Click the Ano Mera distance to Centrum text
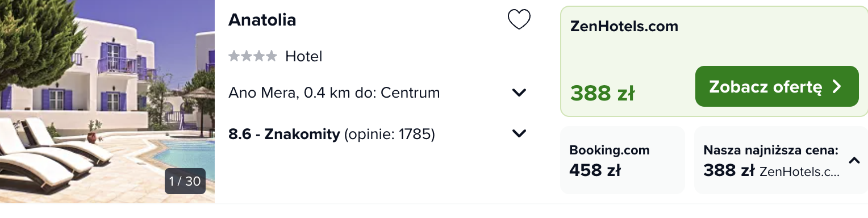The image size is (868, 218). pyautogui.click(x=334, y=93)
